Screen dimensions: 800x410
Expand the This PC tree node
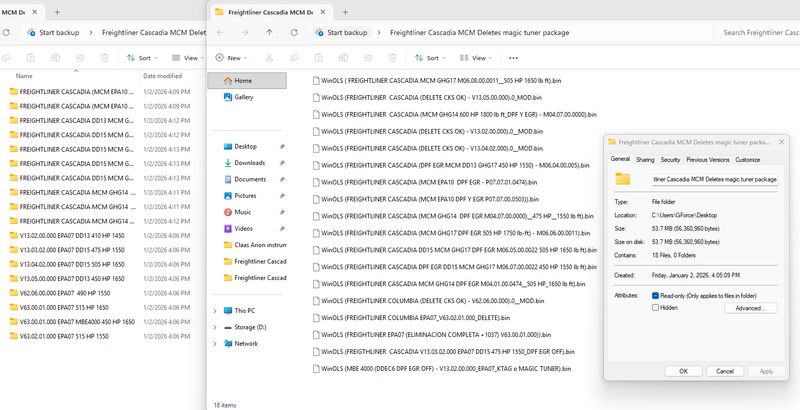pos(215,310)
